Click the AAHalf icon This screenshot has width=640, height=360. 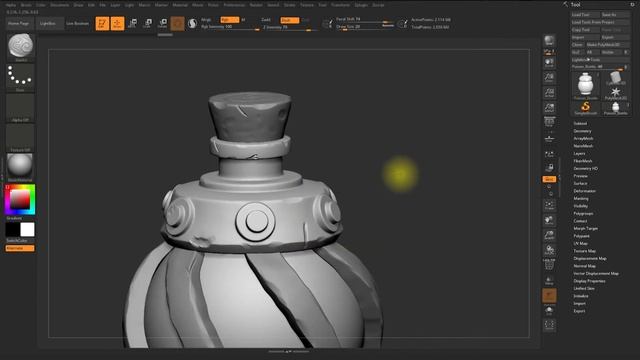point(549,108)
